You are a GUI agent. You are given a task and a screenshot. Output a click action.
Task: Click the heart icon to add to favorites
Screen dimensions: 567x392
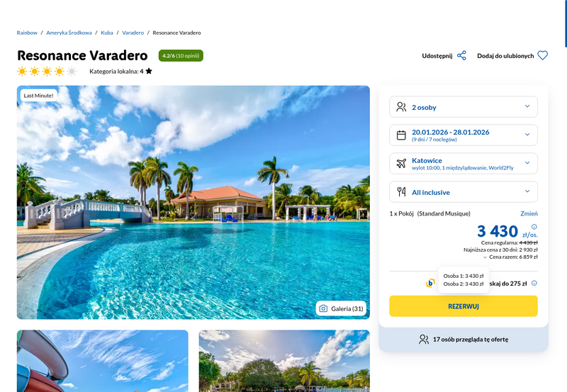[542, 55]
